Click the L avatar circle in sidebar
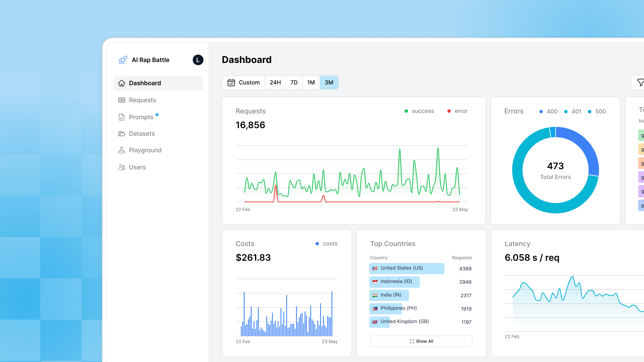Image resolution: width=644 pixels, height=362 pixels. pyautogui.click(x=198, y=60)
